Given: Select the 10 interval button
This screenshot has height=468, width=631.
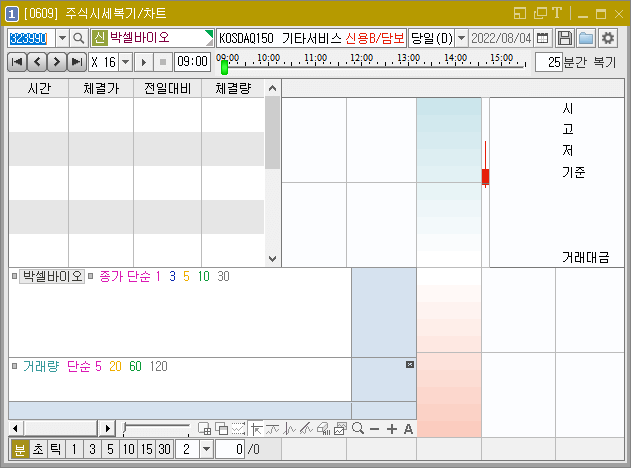Looking at the screenshot, I should point(128,449).
